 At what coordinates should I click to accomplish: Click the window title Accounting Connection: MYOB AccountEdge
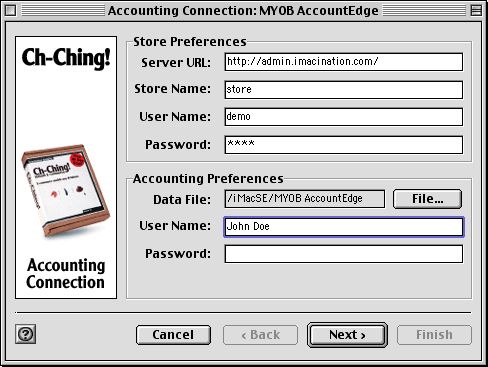click(x=243, y=11)
